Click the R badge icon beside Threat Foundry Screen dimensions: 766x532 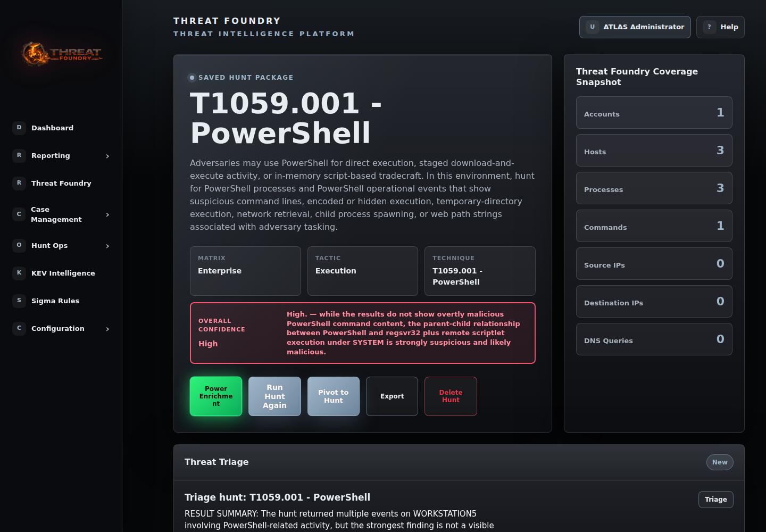[x=19, y=183]
